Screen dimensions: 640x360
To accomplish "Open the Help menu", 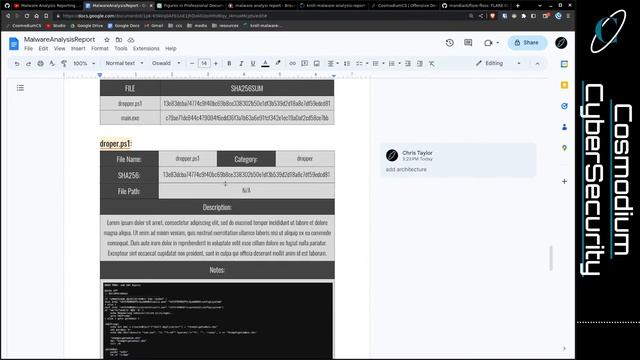I will (171, 49).
